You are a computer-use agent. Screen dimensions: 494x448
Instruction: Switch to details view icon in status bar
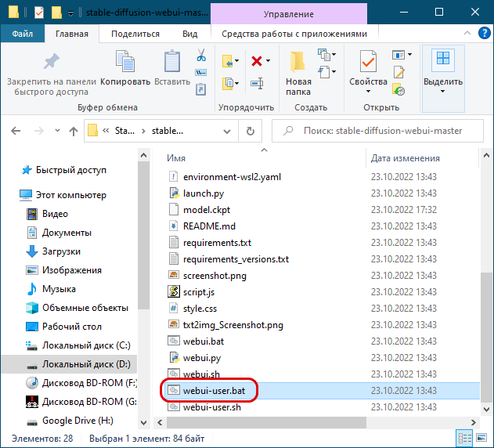pos(464,439)
